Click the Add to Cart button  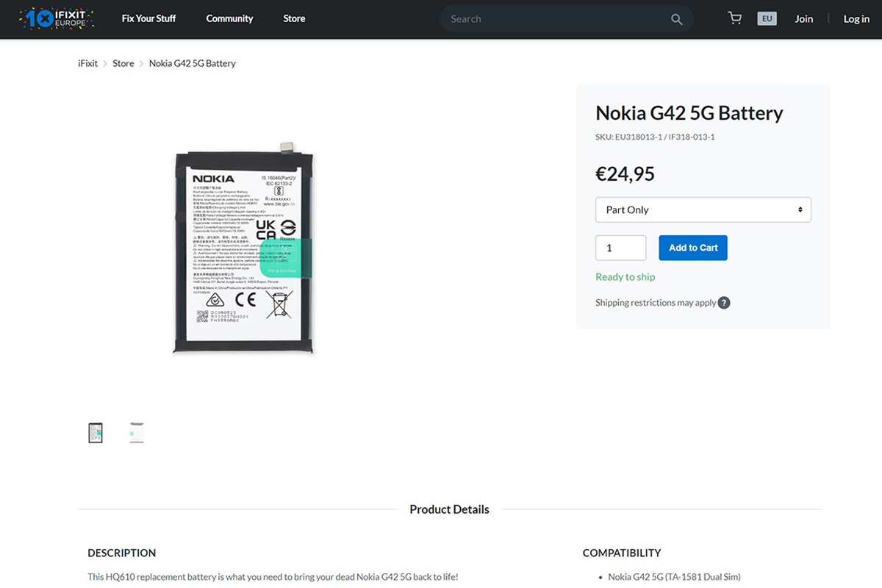pyautogui.click(x=693, y=248)
